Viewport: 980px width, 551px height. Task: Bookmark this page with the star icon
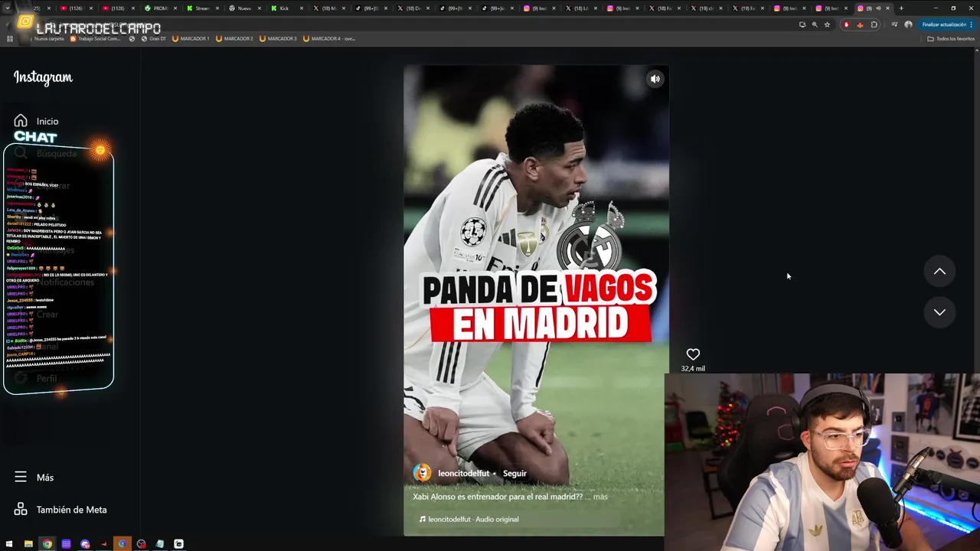click(827, 24)
